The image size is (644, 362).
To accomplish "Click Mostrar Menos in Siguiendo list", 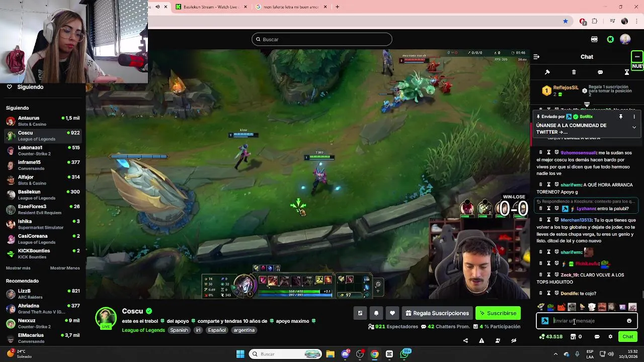I will (x=65, y=268).
